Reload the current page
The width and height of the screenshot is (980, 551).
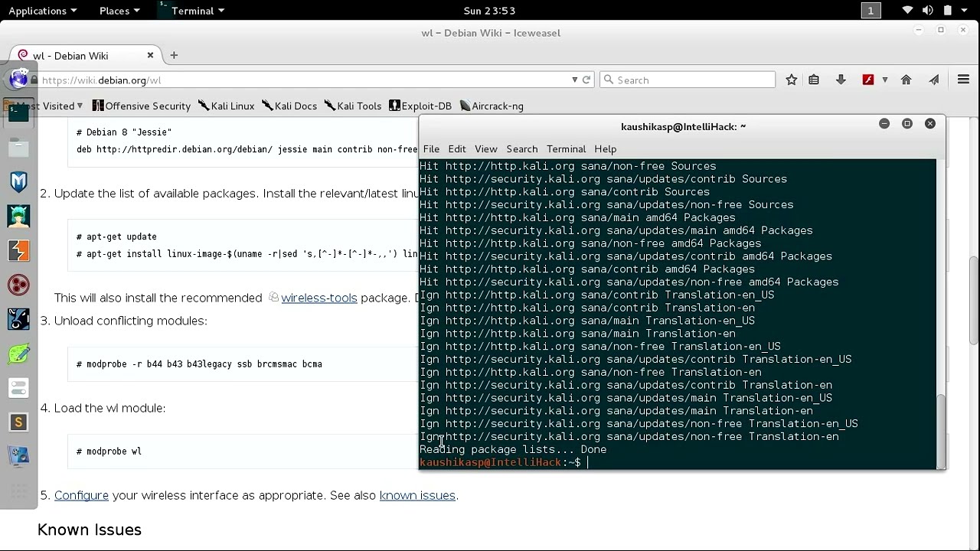tap(586, 80)
